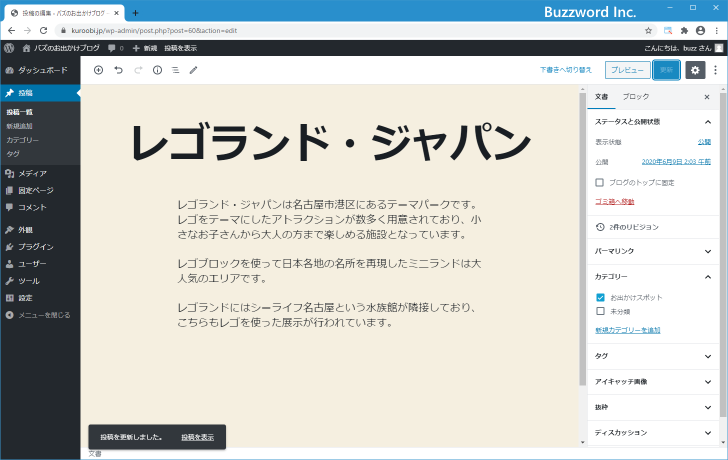Open ツール menu in sidebar
This screenshot has width=728, height=460.
click(x=40, y=281)
